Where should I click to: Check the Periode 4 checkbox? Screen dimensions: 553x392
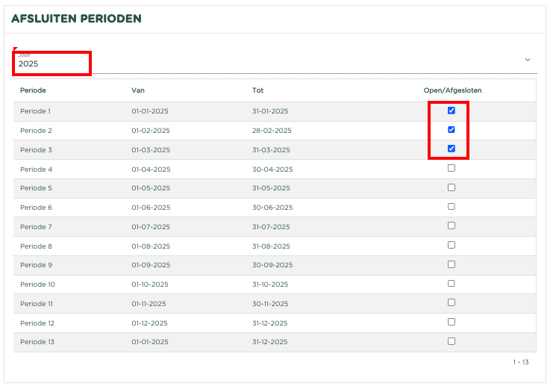(451, 168)
